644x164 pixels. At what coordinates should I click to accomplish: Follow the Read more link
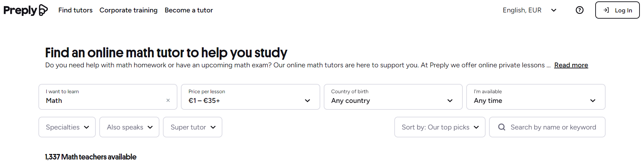tap(571, 65)
